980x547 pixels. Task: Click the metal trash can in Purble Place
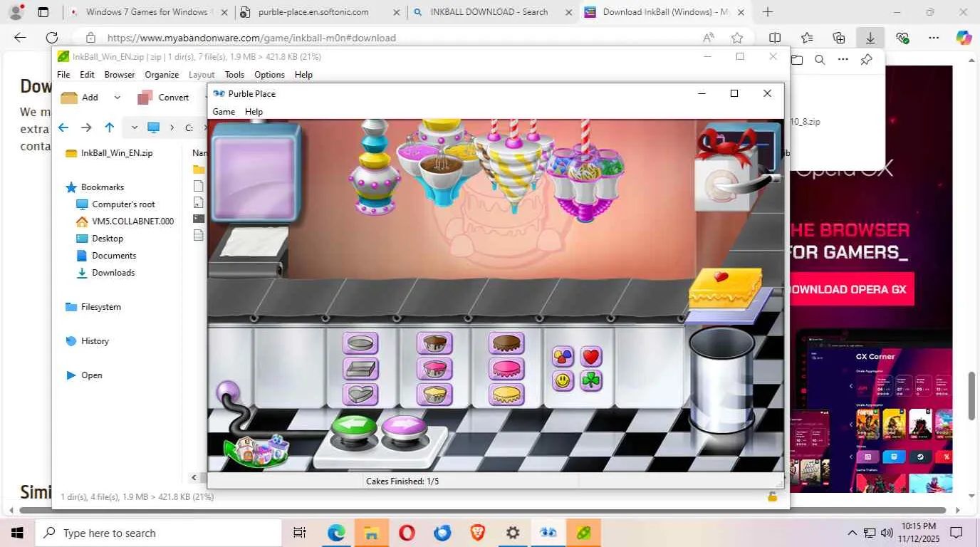(x=722, y=380)
